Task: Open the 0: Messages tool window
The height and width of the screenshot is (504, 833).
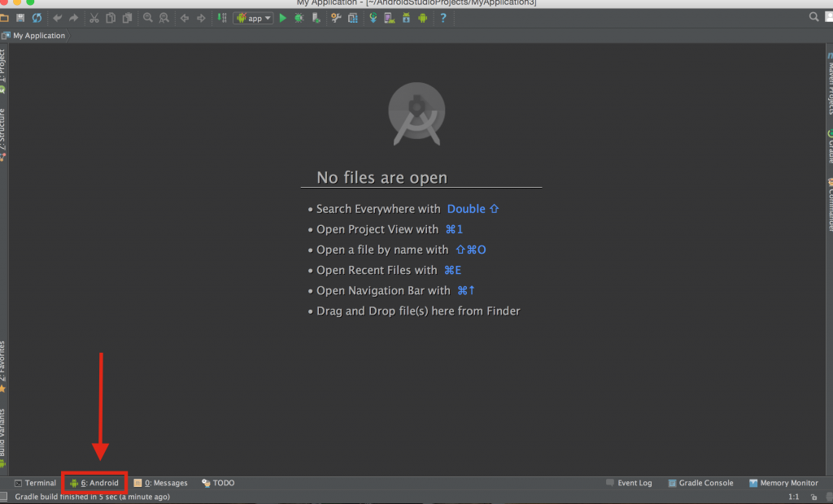Action: pyautogui.click(x=160, y=483)
